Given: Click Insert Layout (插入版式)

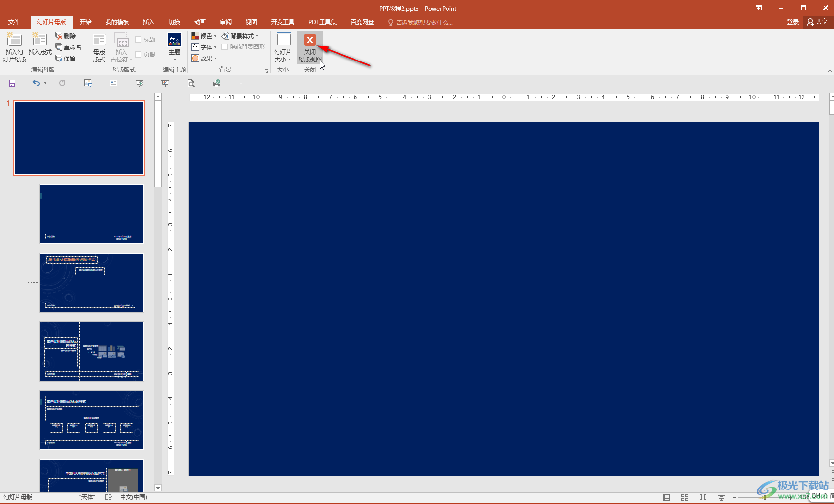Looking at the screenshot, I should [x=40, y=44].
